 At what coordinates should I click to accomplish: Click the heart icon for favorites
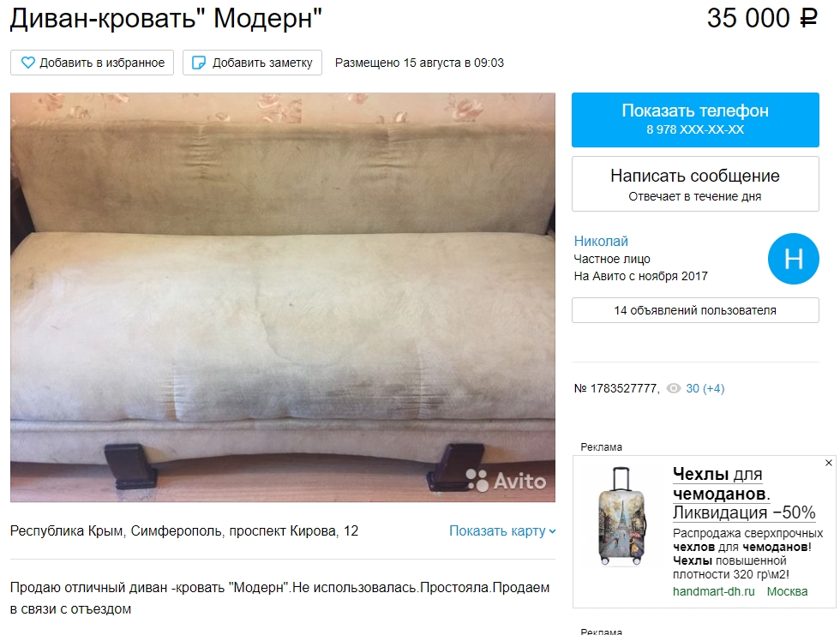[27, 63]
